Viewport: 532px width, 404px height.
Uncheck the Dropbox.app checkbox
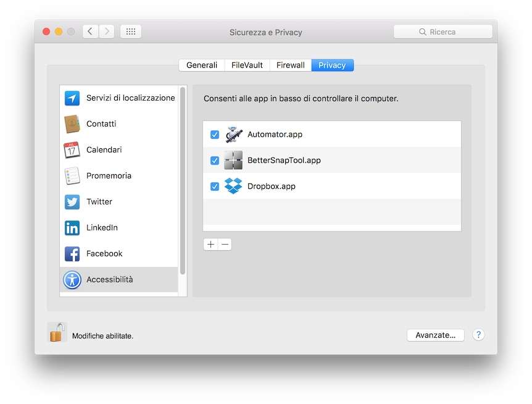(215, 187)
